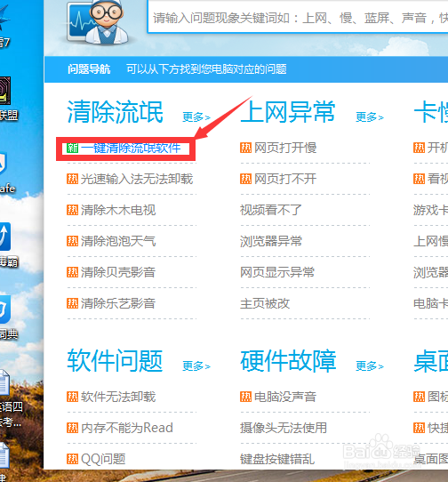Click 清除流氓 category heading
Viewport: 448px width, 482px height.
tap(115, 112)
